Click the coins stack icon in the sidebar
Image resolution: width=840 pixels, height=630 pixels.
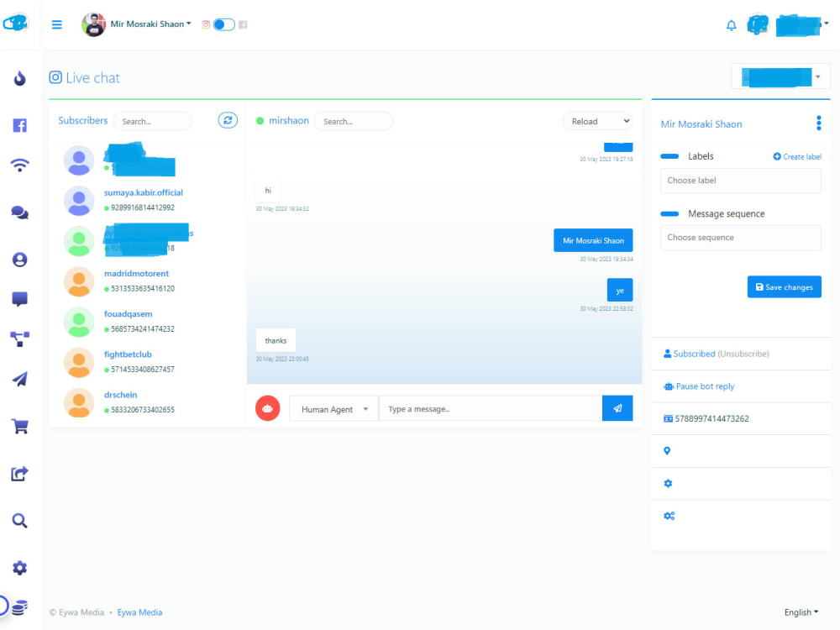tap(20, 607)
